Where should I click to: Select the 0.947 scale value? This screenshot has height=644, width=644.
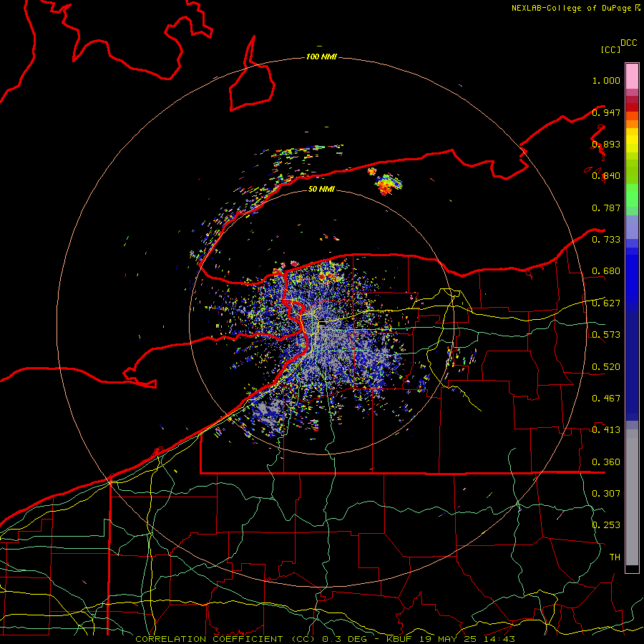(x=606, y=112)
